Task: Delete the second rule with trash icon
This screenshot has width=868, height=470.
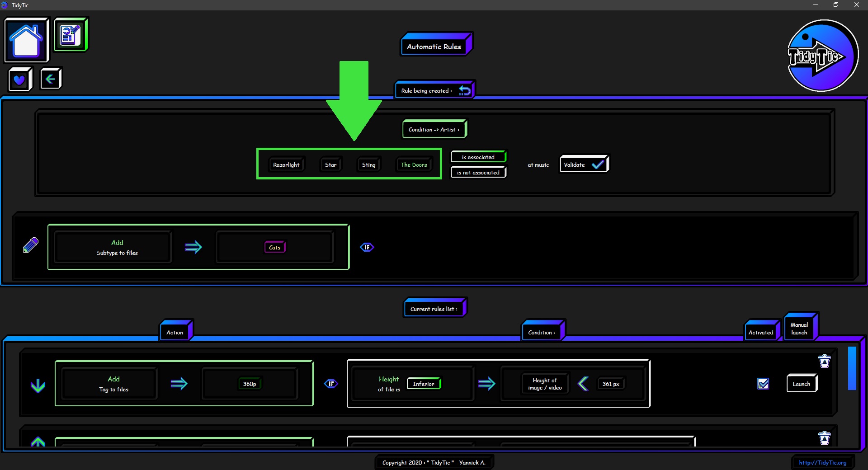Action: point(825,438)
